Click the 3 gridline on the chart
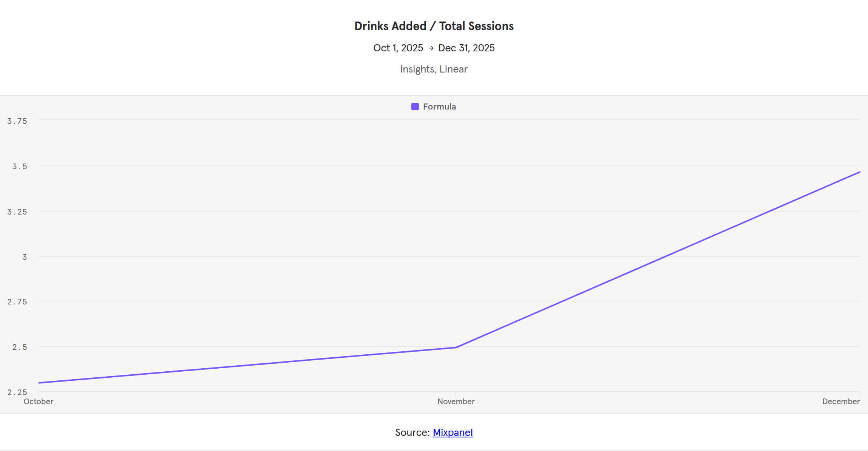 coord(434,256)
